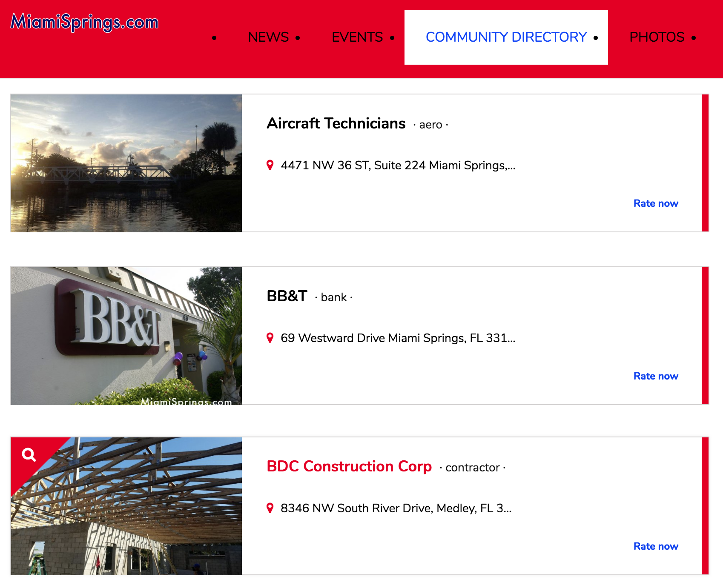The image size is (723, 588).
Task: Open the BB&T sign thumbnail
Action: 126,336
